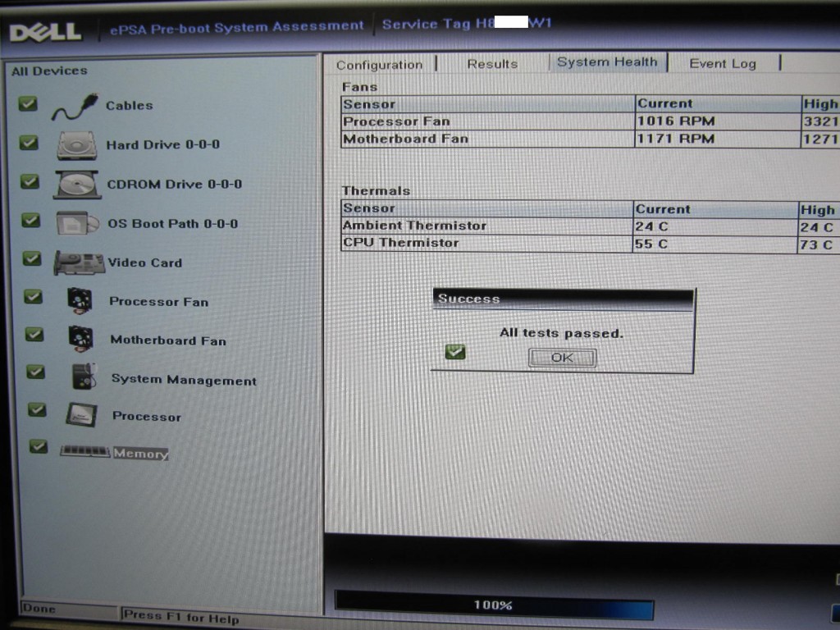Select the OS Boot Path icon
Screen dimensions: 840x630
[78, 223]
